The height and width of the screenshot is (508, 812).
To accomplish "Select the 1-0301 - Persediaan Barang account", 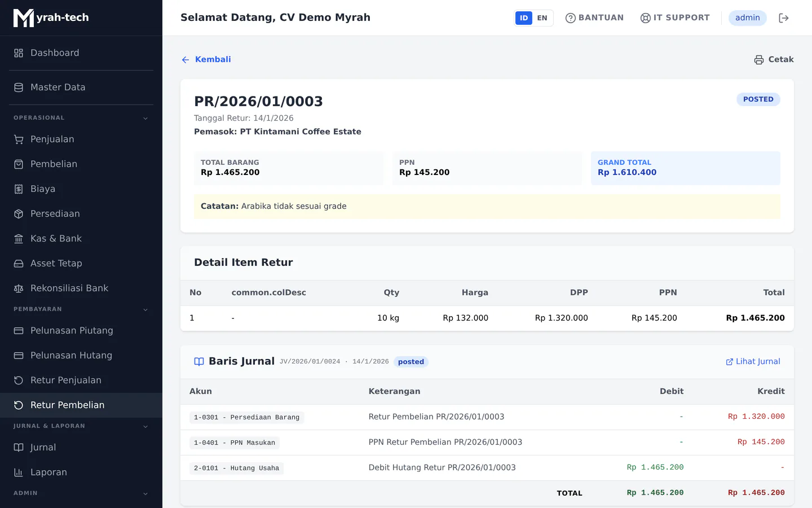I will pos(246,418).
